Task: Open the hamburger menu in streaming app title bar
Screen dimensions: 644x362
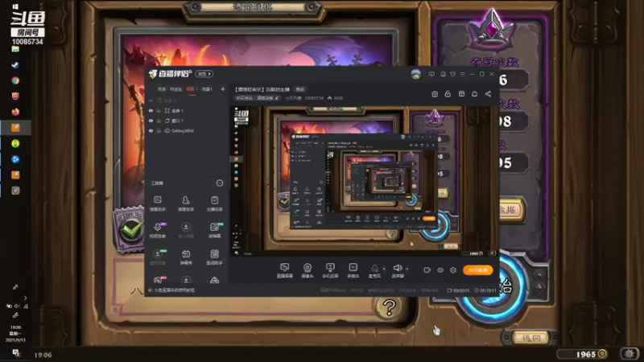Action: (462, 74)
